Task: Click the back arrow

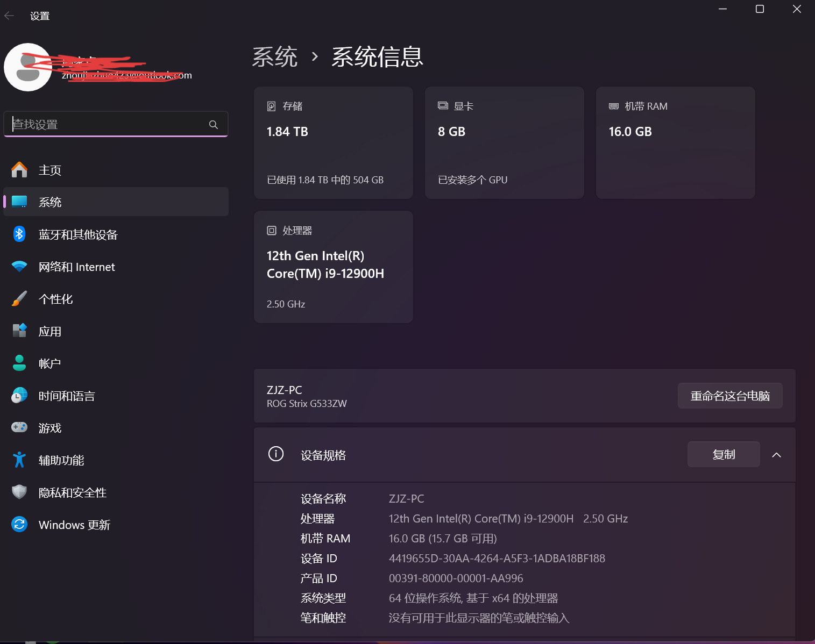Action: 9,16
